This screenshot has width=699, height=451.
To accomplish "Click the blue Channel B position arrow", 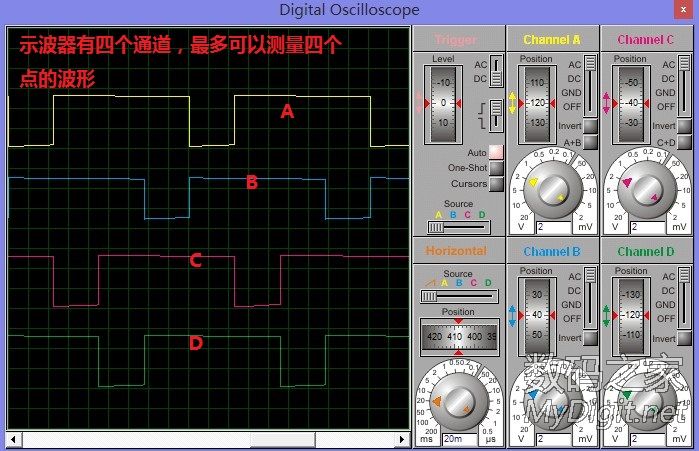I will click(513, 316).
